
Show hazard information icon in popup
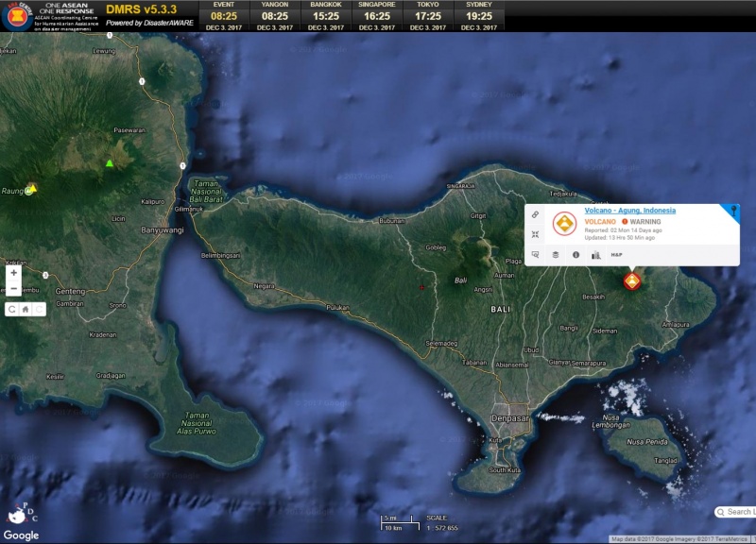(576, 254)
